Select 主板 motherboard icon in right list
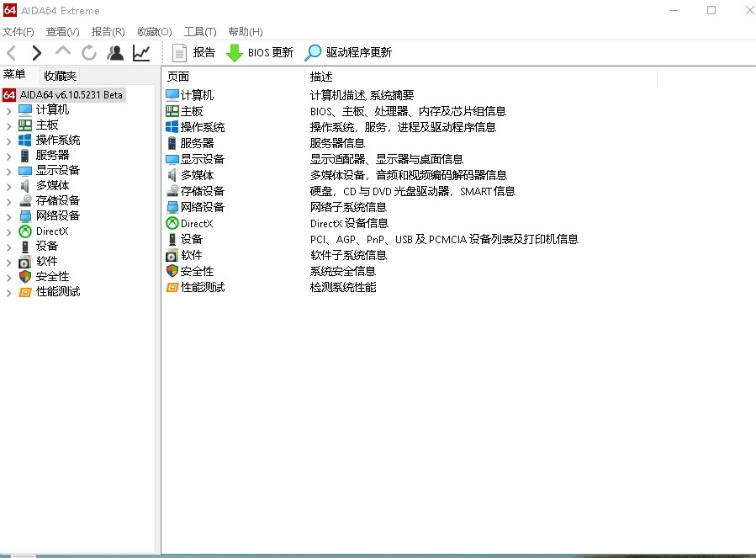 [172, 111]
